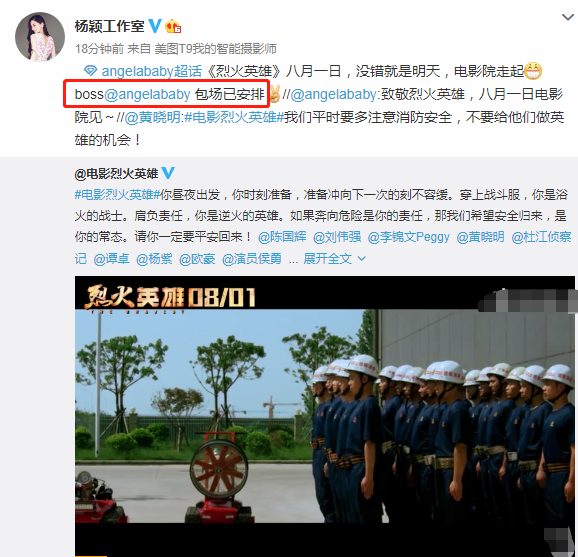The image size is (578, 557).
Task: Open the post options chevron menu
Action: point(567,17)
